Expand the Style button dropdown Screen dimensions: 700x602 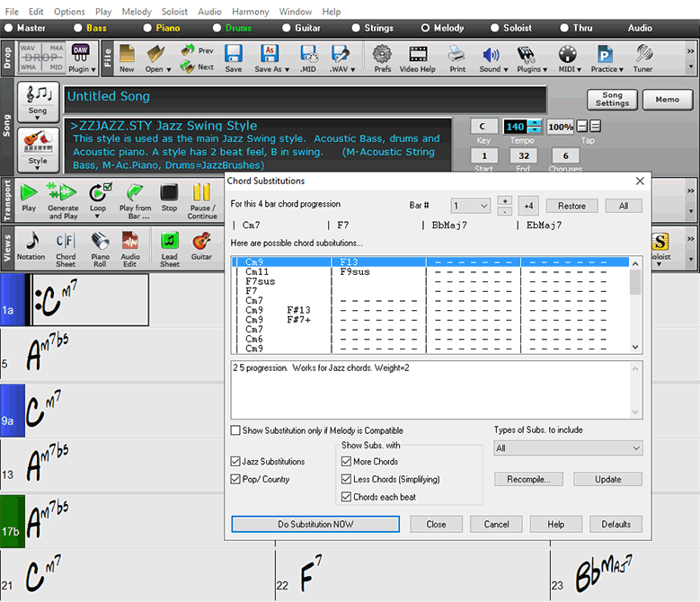(38, 168)
